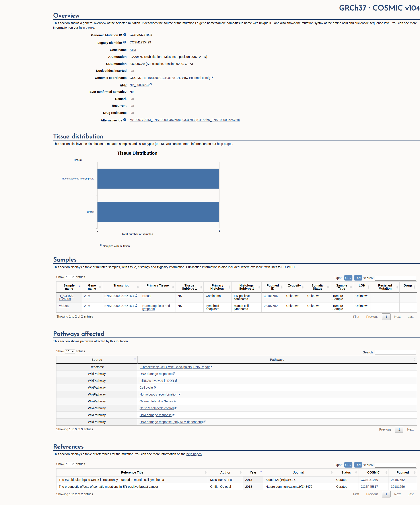
Task: Open Haematopoietic and lymphoid link in Samples table
Action: (x=156, y=307)
